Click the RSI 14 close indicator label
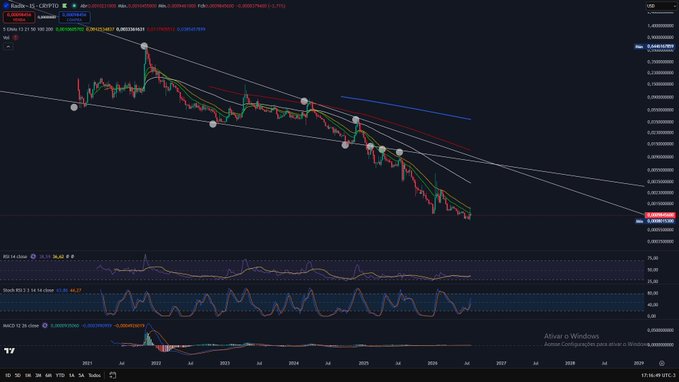This screenshot has height=382, width=679. [x=15, y=256]
